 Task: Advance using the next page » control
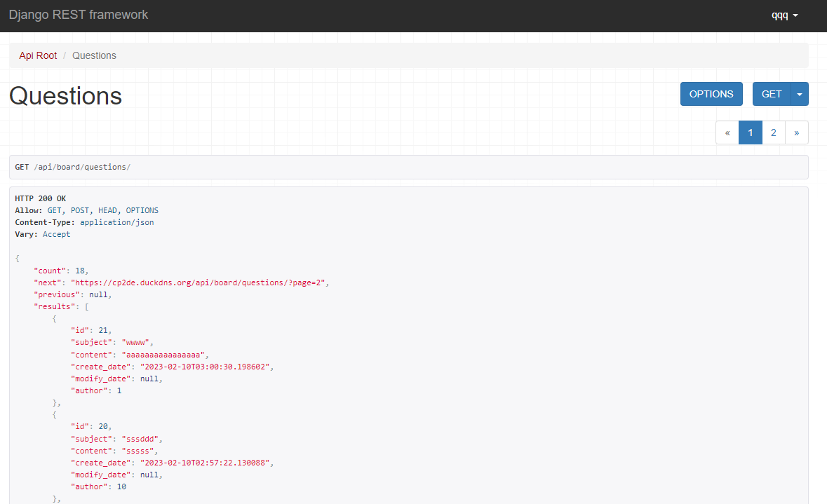coord(796,132)
